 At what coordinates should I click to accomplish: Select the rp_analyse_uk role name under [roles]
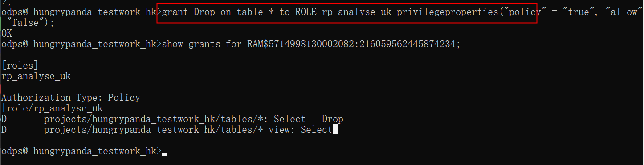[x=36, y=77]
